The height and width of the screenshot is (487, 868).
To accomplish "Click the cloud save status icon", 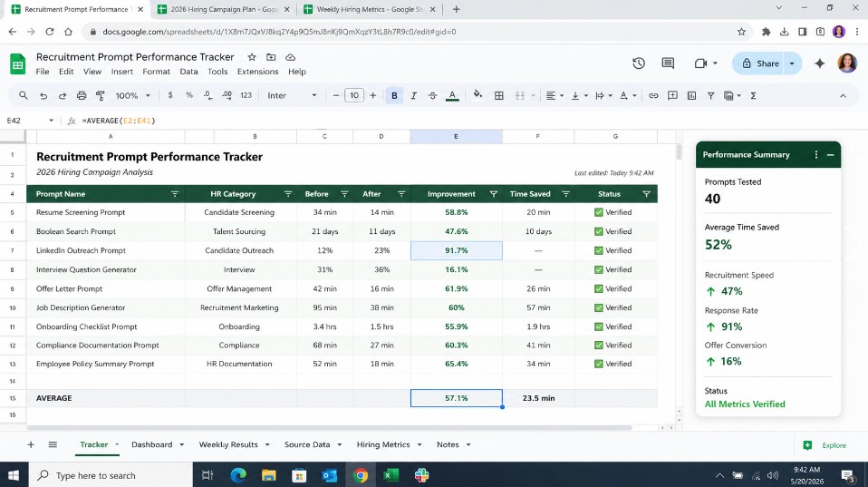I will pyautogui.click(x=290, y=57).
